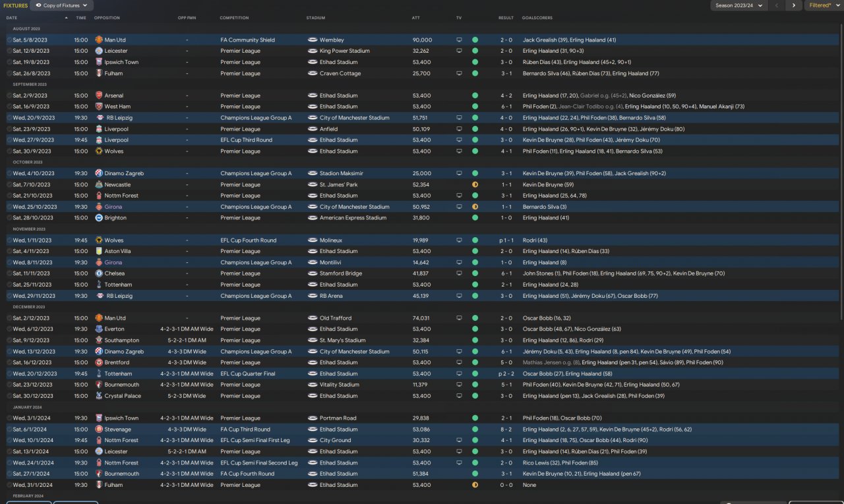Sort fixtures by the Date column header
This screenshot has width=844, height=504.
point(12,18)
